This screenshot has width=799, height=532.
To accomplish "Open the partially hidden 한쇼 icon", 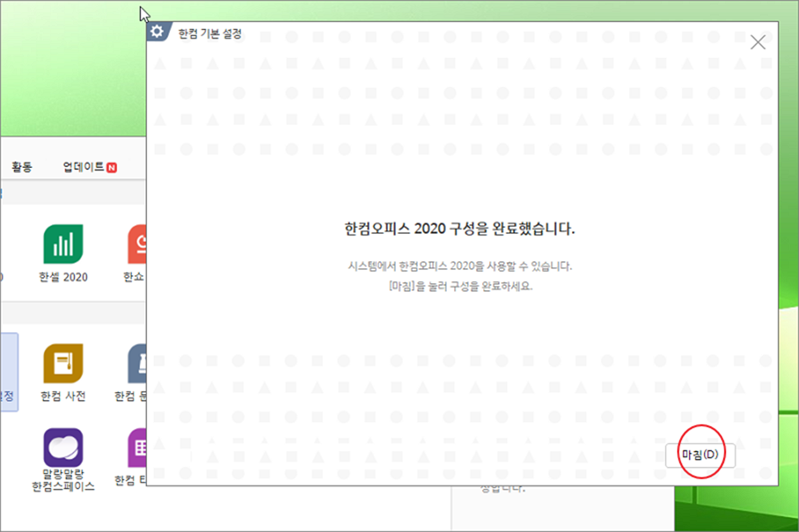I will pyautogui.click(x=137, y=244).
